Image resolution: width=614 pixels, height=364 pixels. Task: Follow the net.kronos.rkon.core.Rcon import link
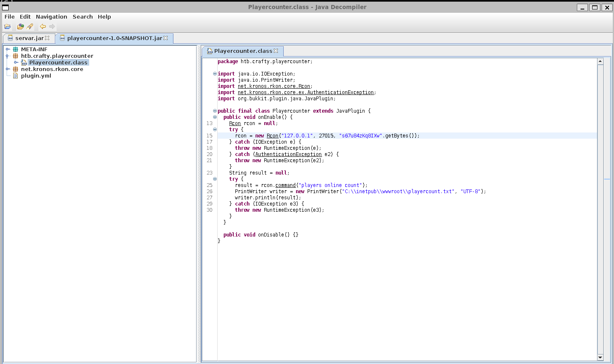[x=274, y=86]
